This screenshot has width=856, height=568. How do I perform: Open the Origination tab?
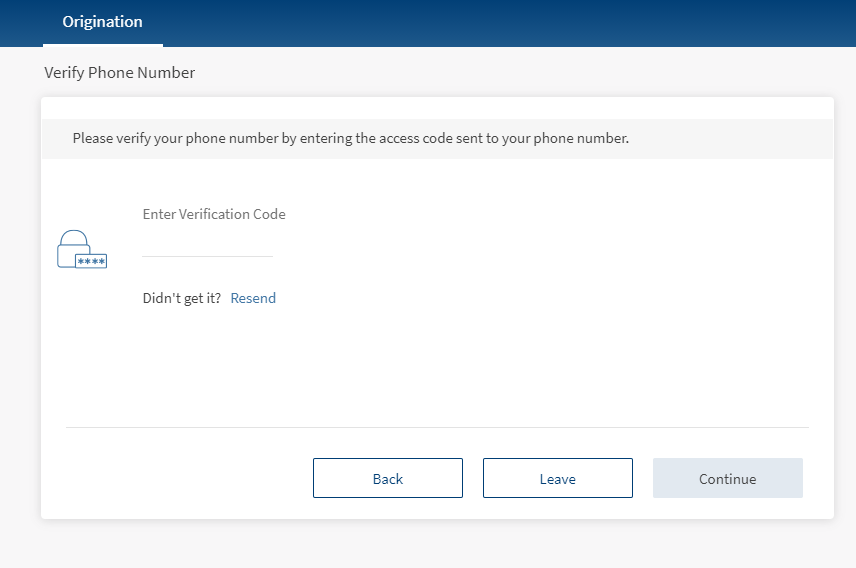pos(103,22)
